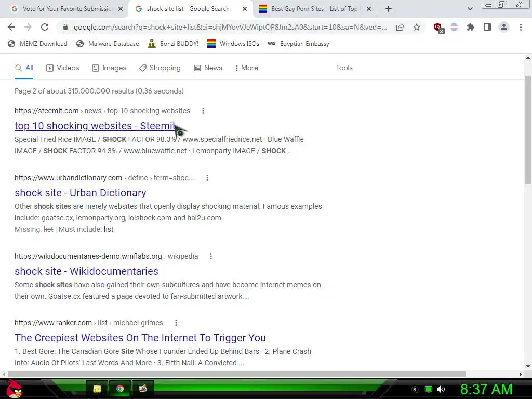
Task: Open the Malware Database bookmark
Action: (108, 44)
